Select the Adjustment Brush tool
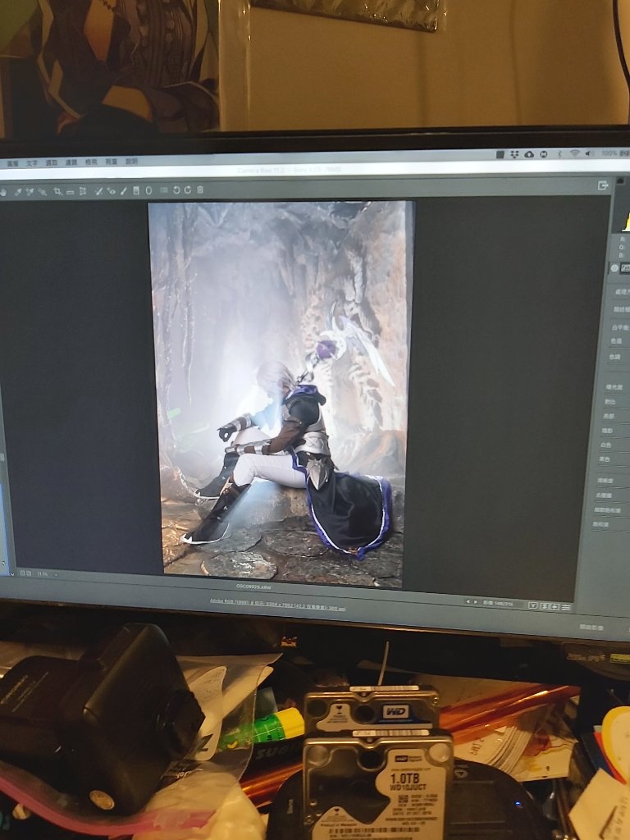Image resolution: width=630 pixels, height=840 pixels. pyautogui.click(x=124, y=190)
